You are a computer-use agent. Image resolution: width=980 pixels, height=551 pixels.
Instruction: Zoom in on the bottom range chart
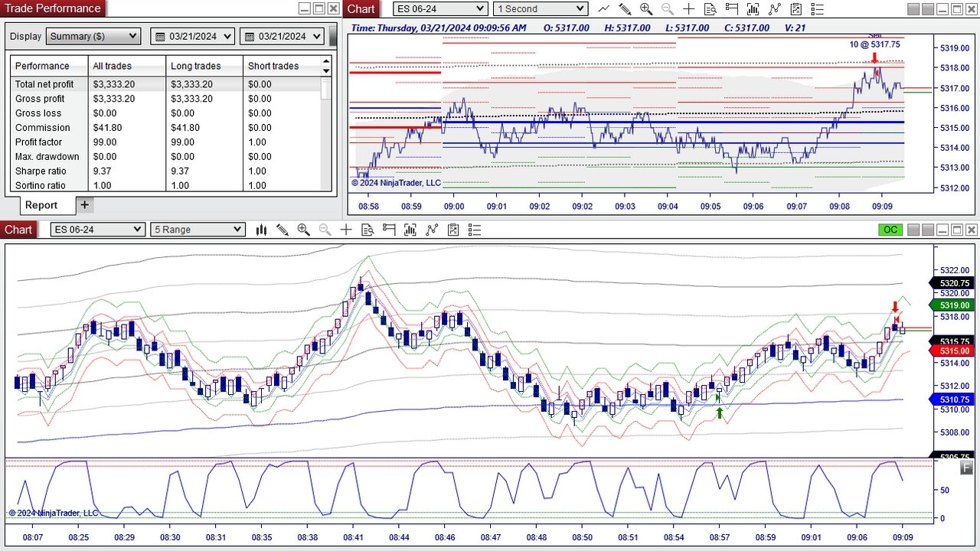pos(303,230)
